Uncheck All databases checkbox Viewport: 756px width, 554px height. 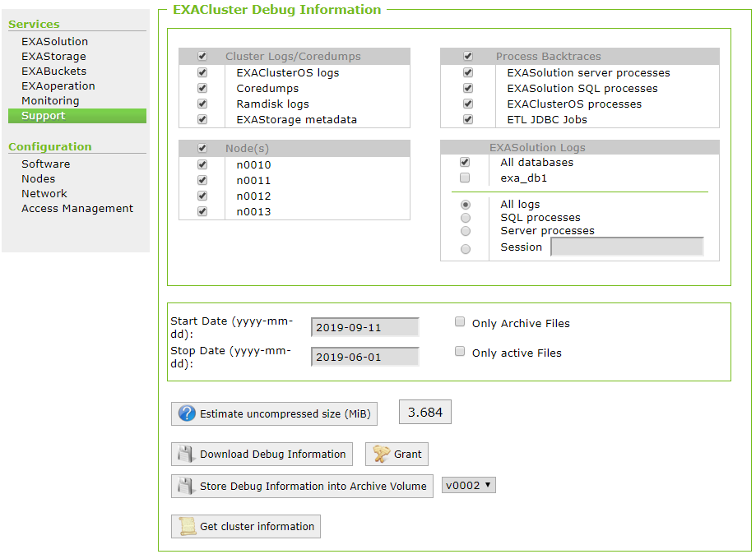pyautogui.click(x=465, y=163)
